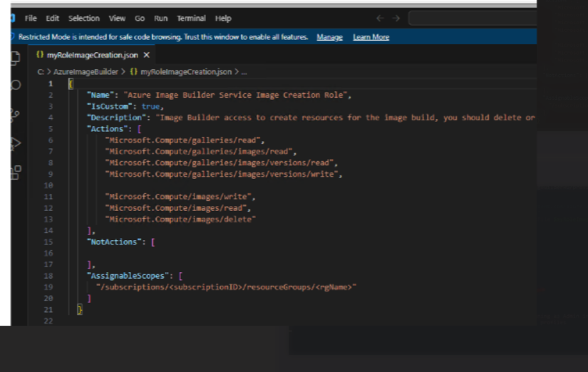
Task: Open the Source Control view
Action: (x=15, y=115)
